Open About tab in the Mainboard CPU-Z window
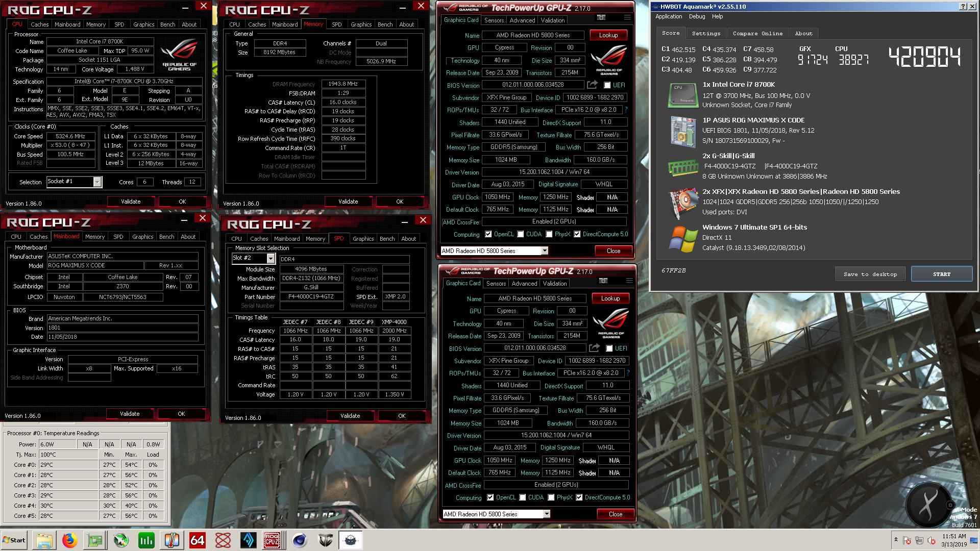980x551 pixels. tap(188, 236)
